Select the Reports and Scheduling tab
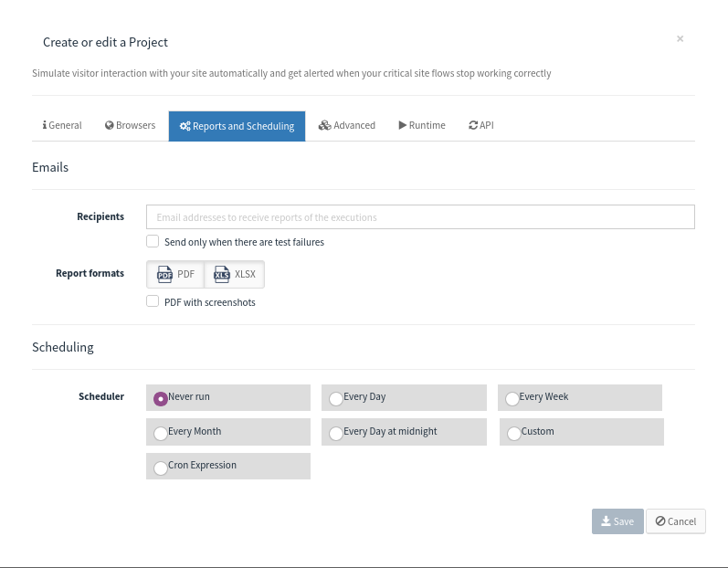728x568 pixels. click(x=237, y=126)
